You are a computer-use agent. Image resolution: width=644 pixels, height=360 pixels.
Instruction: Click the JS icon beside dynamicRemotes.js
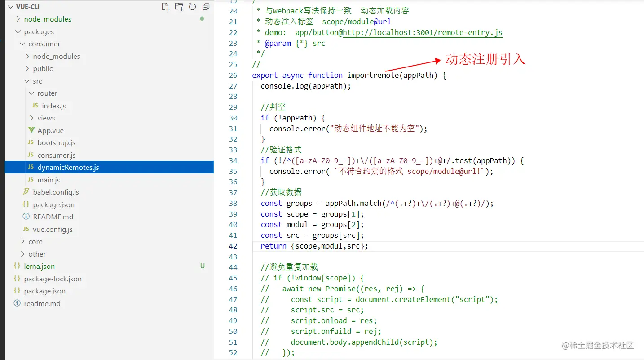(x=31, y=167)
